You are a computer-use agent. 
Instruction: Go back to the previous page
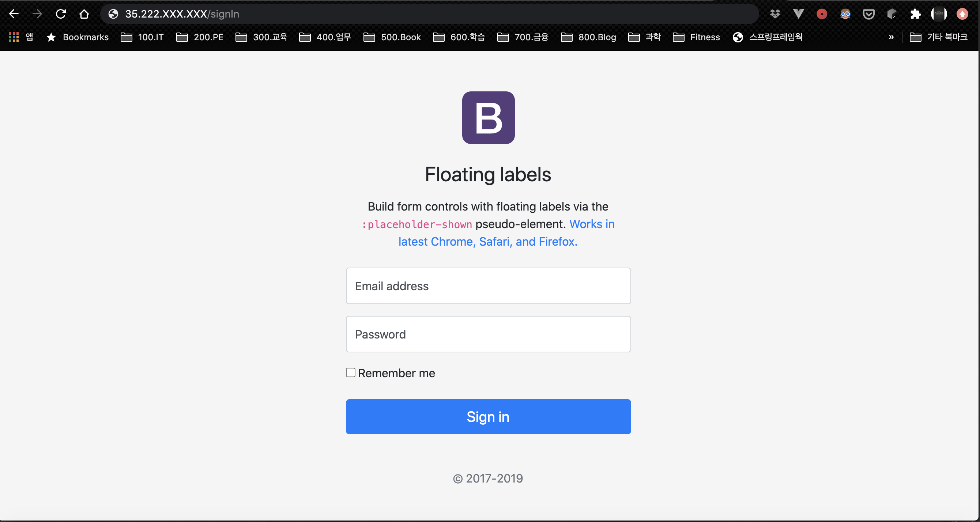coord(14,14)
